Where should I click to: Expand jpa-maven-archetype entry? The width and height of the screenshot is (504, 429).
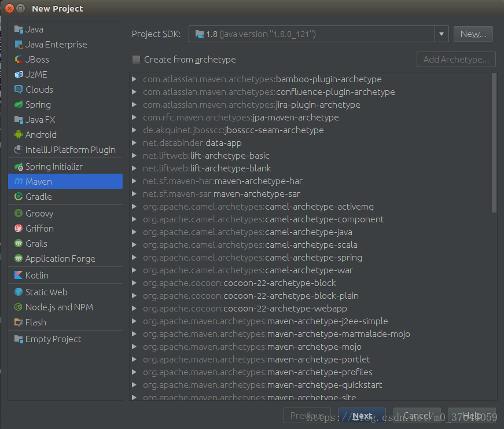(134, 118)
